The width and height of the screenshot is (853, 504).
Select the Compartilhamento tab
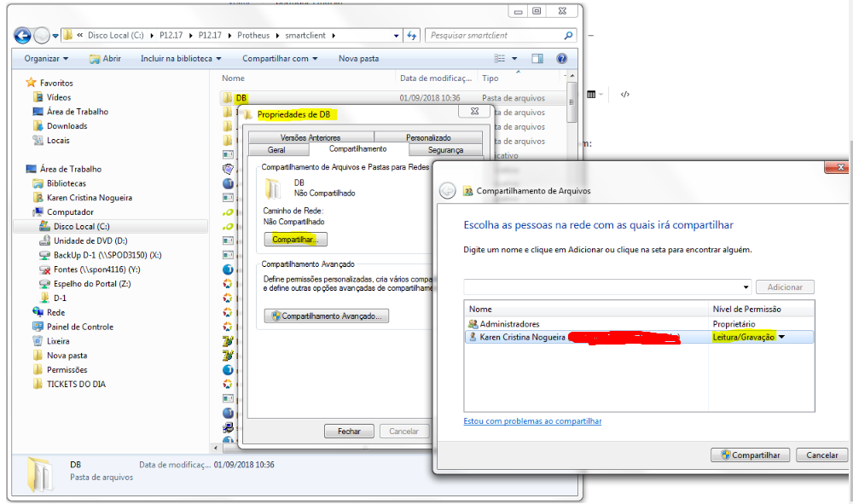358,149
